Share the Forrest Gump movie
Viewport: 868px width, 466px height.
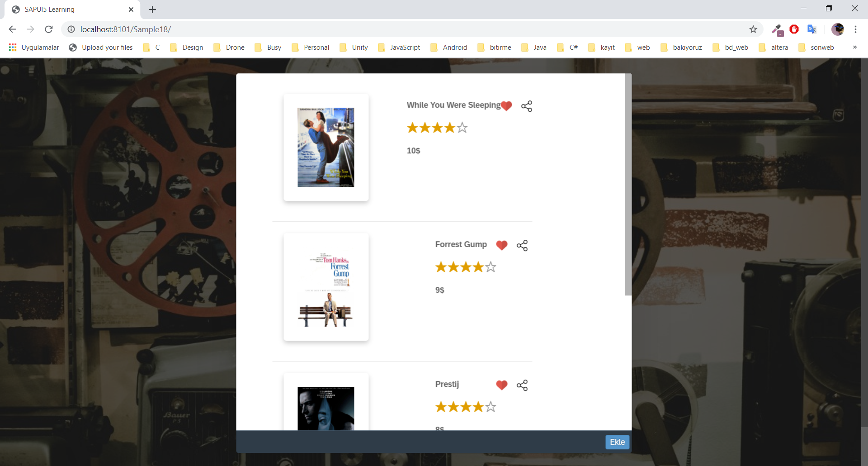point(522,245)
